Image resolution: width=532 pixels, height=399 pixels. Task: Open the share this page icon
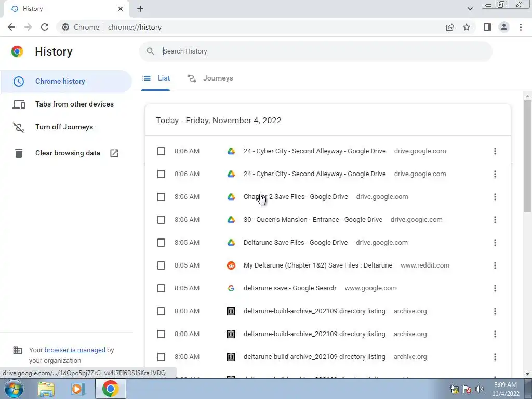[450, 27]
